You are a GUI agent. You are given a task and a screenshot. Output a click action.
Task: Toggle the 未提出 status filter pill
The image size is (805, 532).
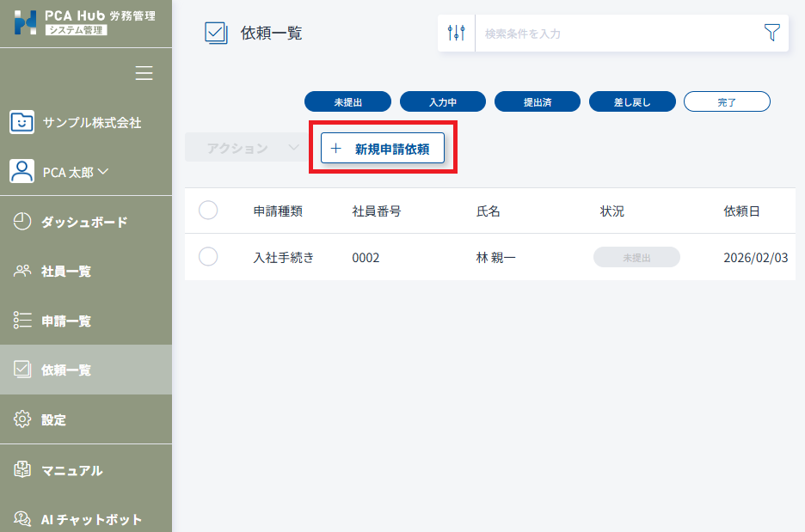[347, 102]
